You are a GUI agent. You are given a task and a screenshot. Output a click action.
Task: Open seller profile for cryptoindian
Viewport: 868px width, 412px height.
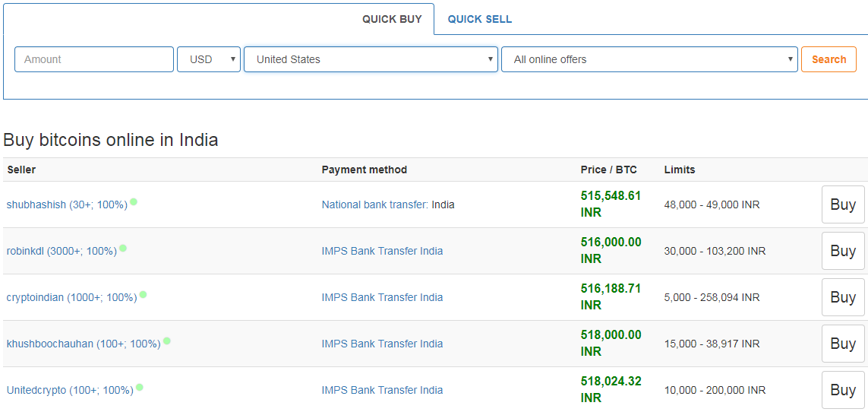pyautogui.click(x=71, y=297)
